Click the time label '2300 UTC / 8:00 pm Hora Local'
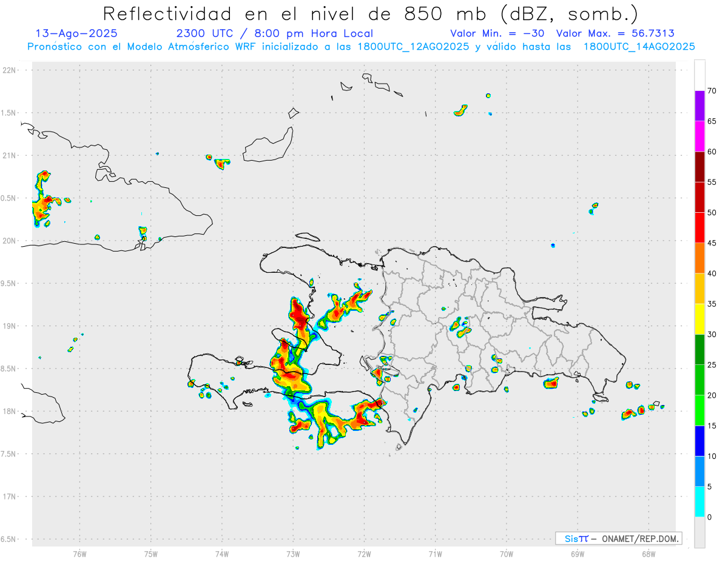Image resolution: width=728 pixels, height=562 pixels. point(275,33)
